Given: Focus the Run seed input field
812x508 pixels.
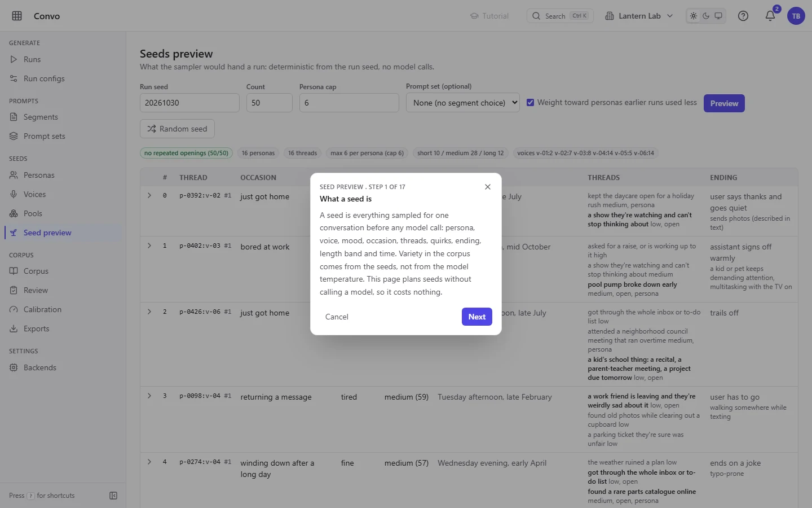Looking at the screenshot, I should pyautogui.click(x=189, y=103).
